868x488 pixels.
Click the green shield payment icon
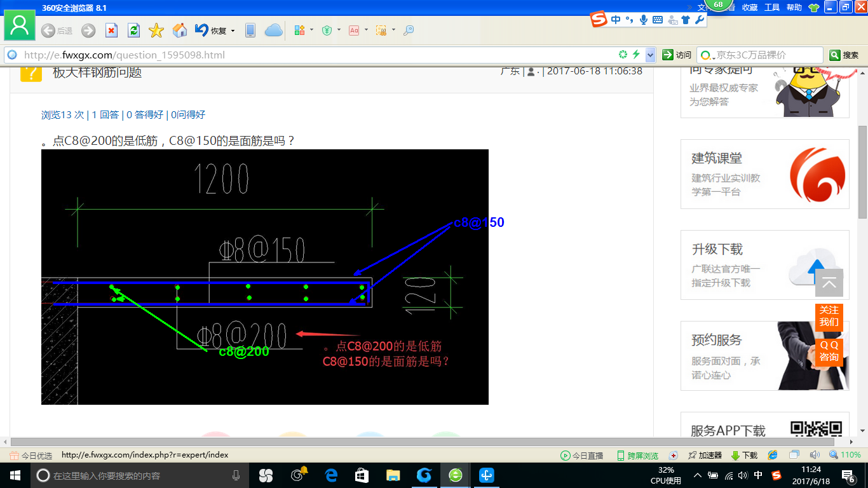[327, 30]
